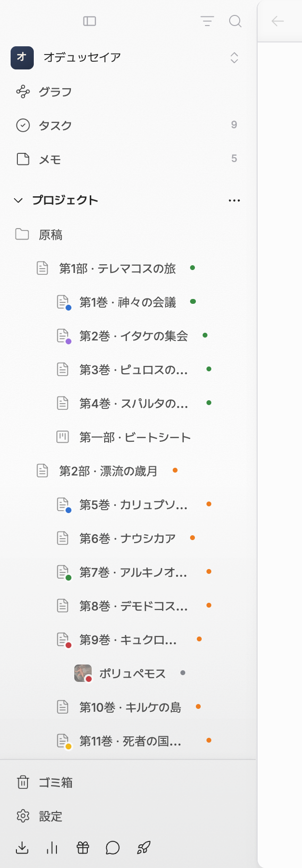
Task: Click the memo page icon
Action: point(23,159)
